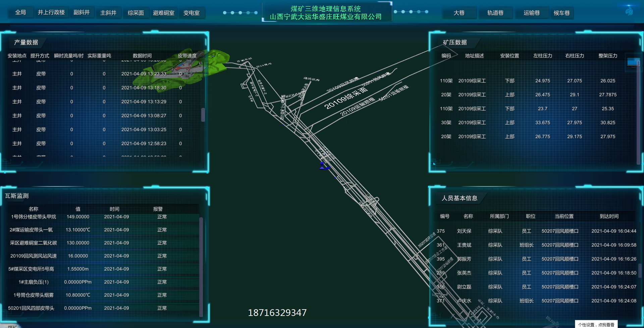Click left pressure value 23.7

point(543,109)
